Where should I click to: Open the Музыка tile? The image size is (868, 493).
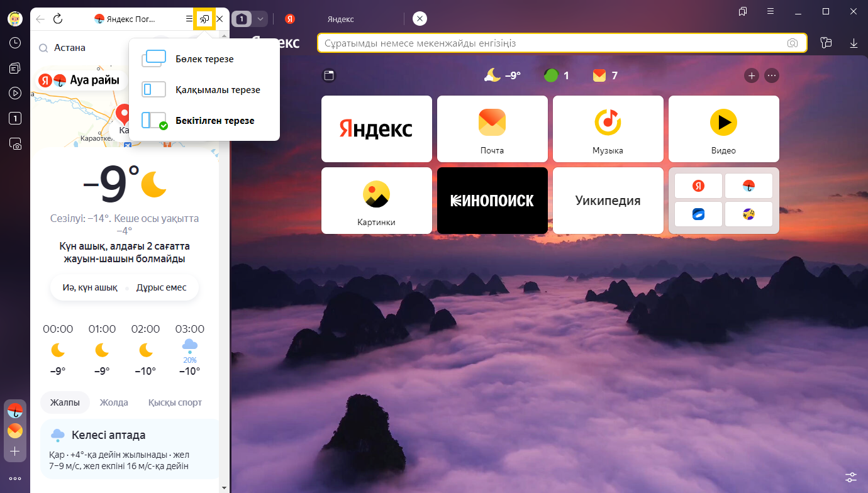click(608, 129)
